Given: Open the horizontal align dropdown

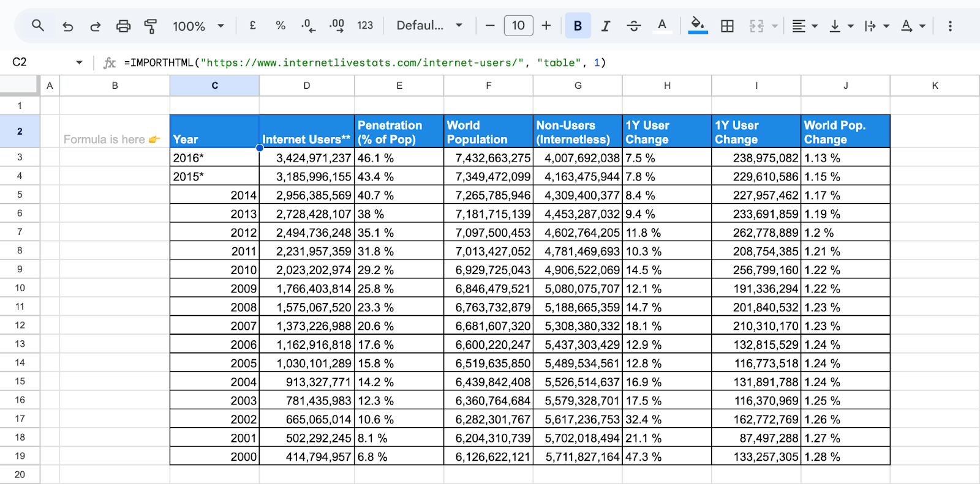Looking at the screenshot, I should click(x=805, y=26).
